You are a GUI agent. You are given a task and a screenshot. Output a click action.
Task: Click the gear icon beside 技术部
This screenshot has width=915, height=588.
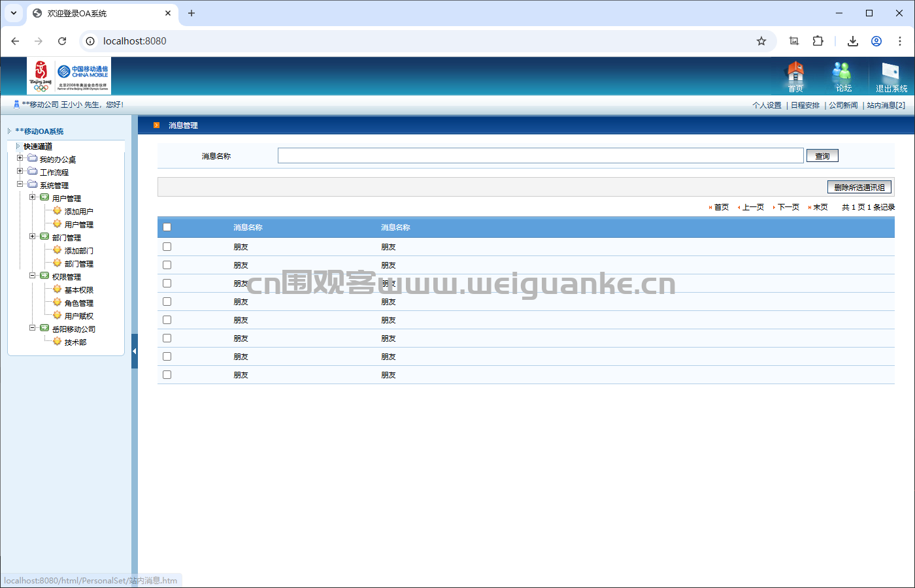click(x=57, y=341)
